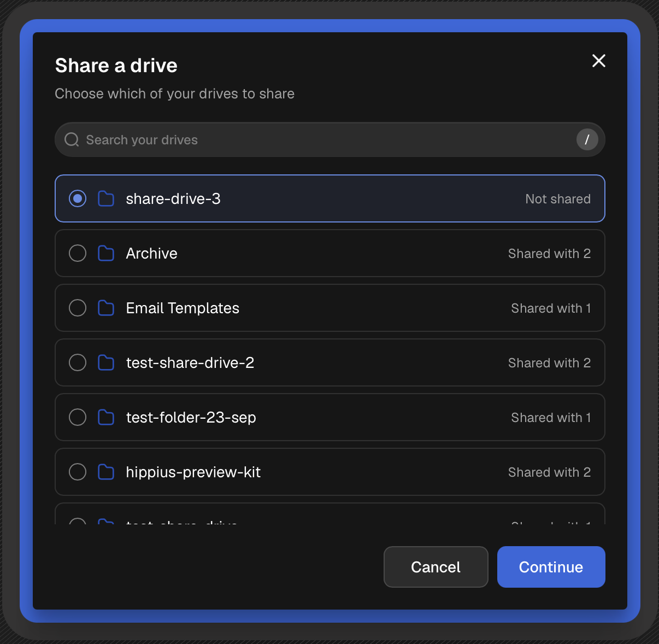Image resolution: width=659 pixels, height=644 pixels.
Task: Click the Not shared status of share-drive-3
Action: pos(558,199)
